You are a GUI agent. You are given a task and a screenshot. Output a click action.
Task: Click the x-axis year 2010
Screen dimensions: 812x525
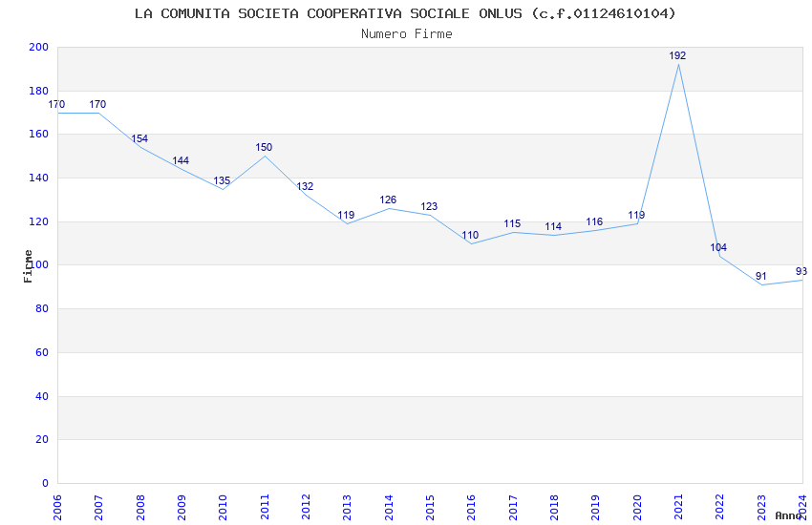(224, 507)
